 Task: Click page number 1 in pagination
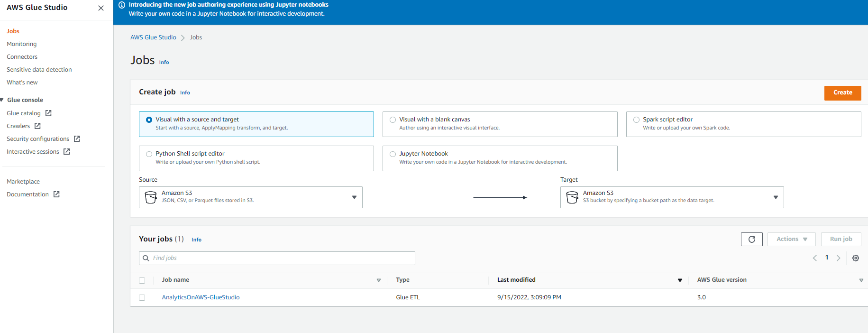pos(827,258)
